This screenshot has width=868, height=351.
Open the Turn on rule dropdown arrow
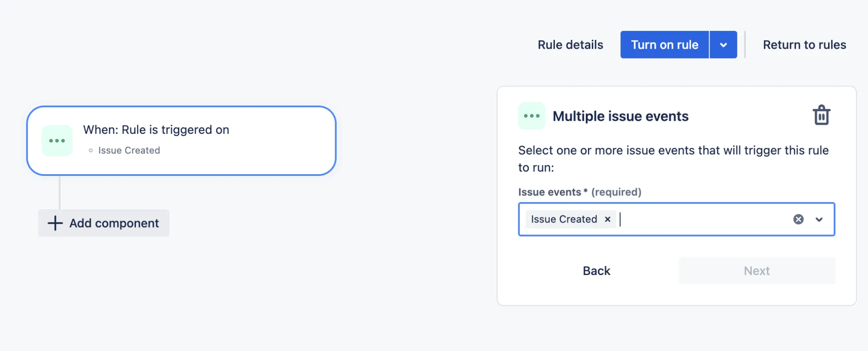click(x=723, y=45)
